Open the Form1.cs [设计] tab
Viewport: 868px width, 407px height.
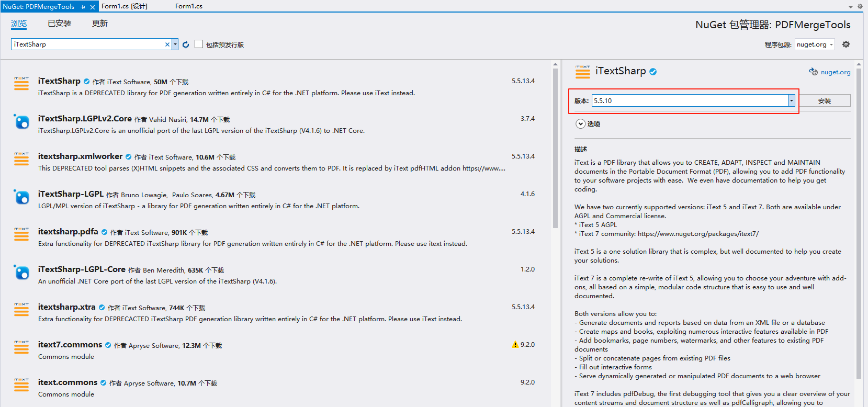pos(125,6)
